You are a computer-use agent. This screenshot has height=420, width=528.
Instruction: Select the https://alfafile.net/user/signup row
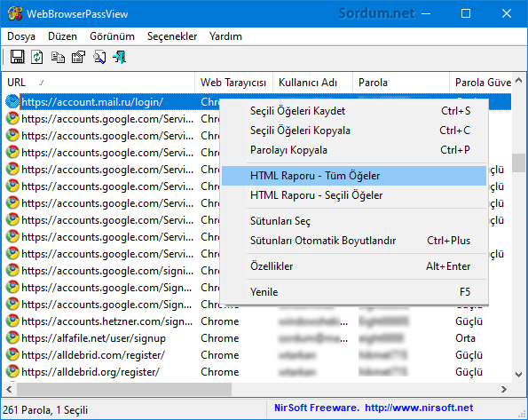coord(258,338)
